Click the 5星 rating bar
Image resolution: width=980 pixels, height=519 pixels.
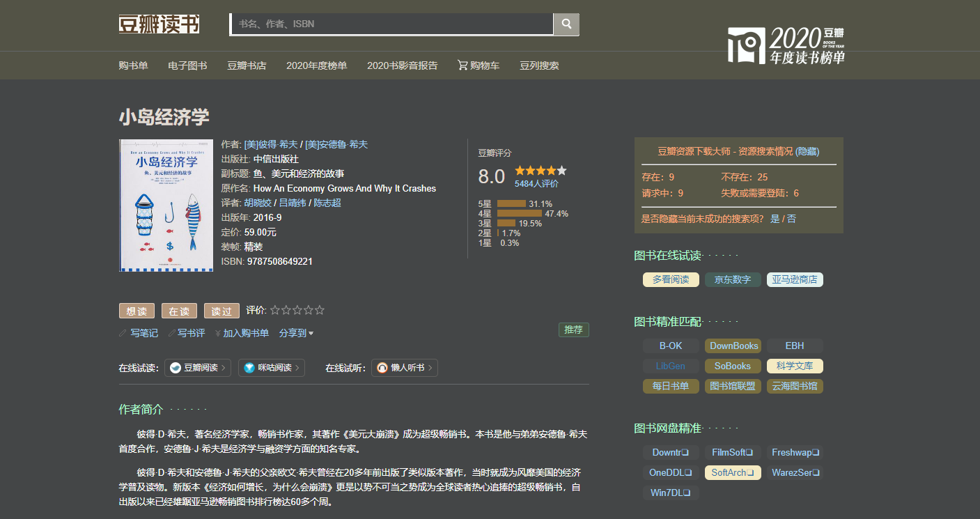point(511,204)
